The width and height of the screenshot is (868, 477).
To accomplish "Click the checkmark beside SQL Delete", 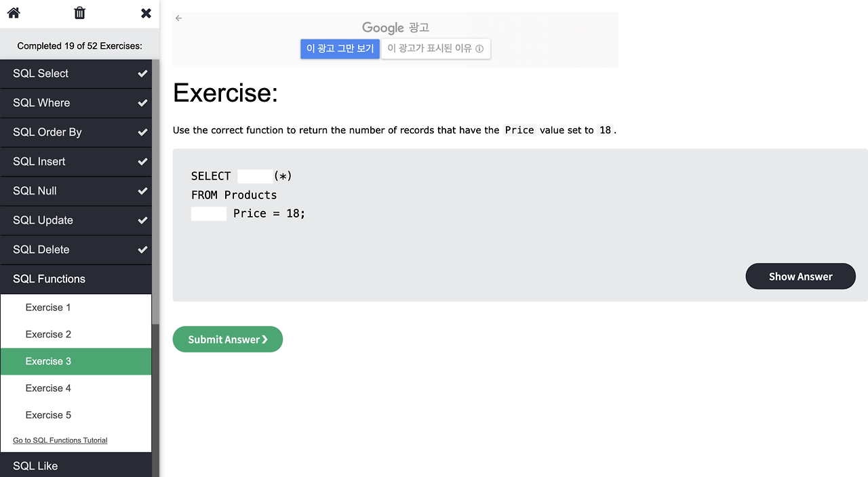I will [x=142, y=249].
